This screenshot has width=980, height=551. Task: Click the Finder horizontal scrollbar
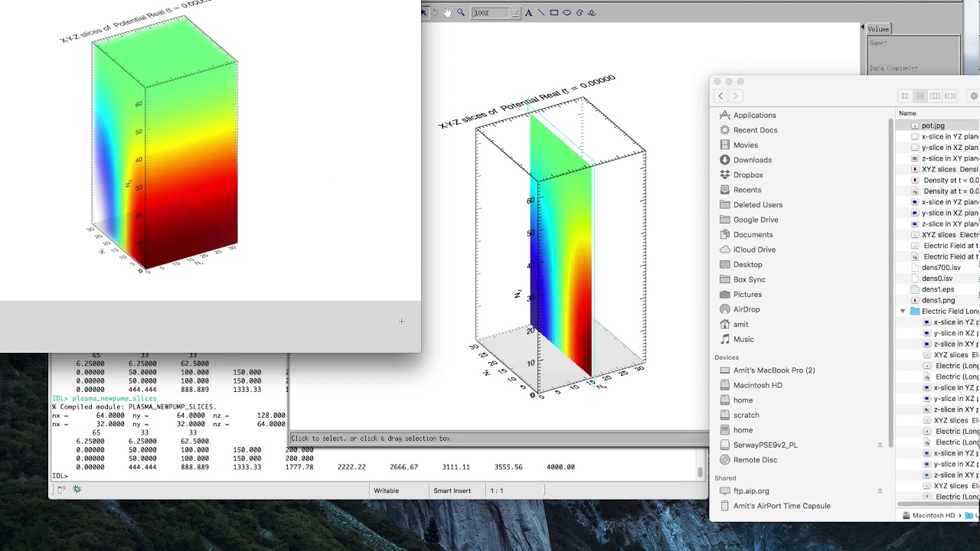click(x=938, y=504)
